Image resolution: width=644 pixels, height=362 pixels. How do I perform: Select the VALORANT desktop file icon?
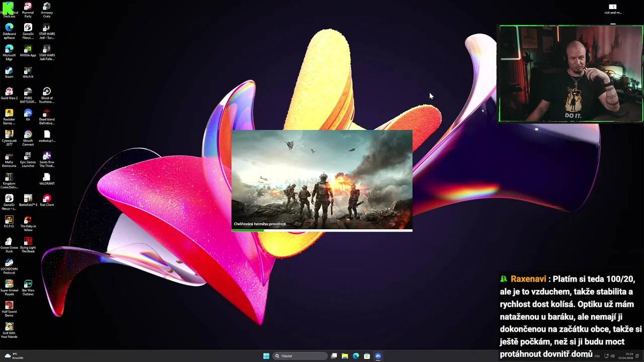tap(46, 179)
